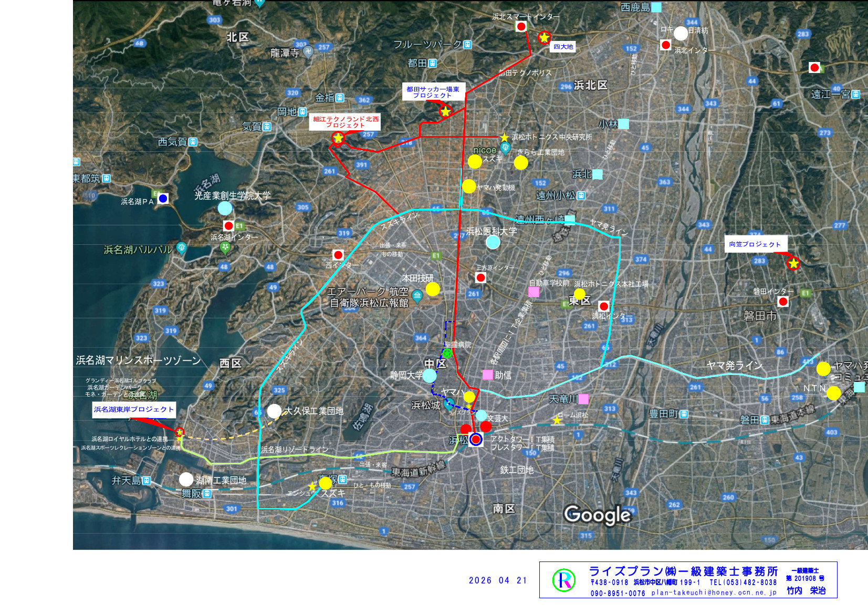Click the TEL(053)482-8038 number
868x614 pixels.
pos(743,582)
